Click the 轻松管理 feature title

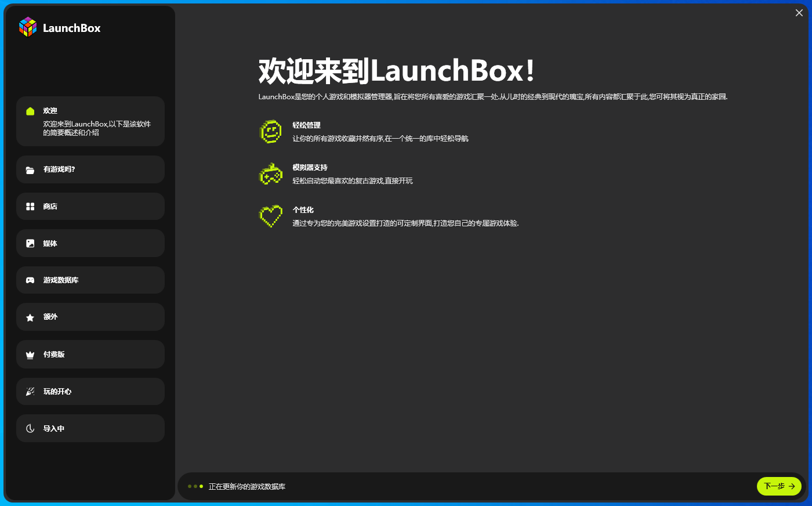pos(307,125)
